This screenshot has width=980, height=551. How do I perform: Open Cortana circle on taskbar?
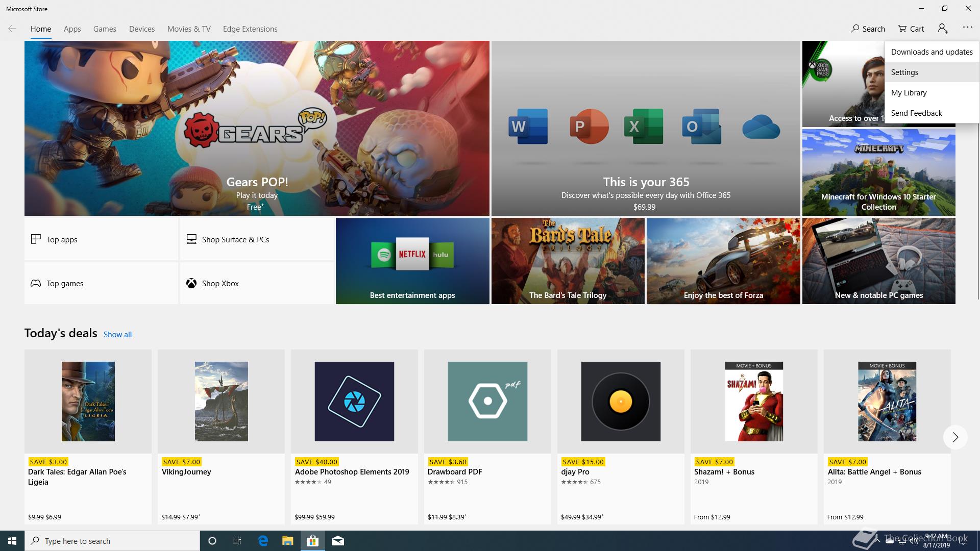click(x=212, y=541)
